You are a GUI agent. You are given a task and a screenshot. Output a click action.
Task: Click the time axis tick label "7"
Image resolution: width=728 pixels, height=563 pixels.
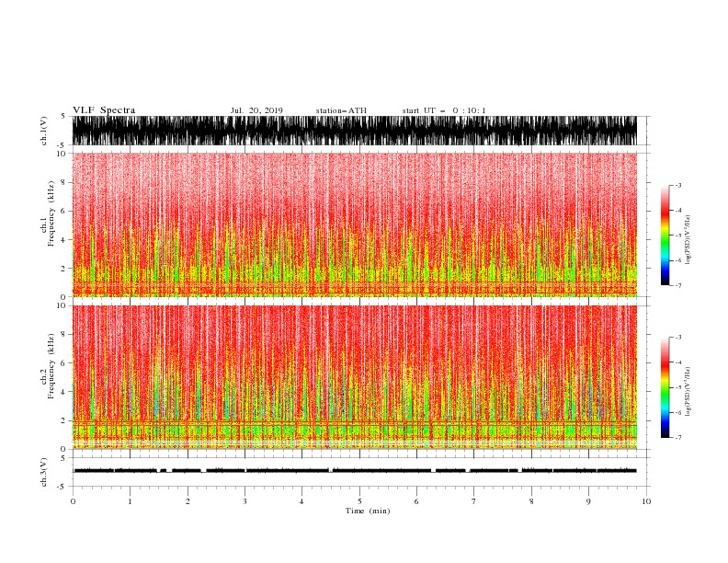(474, 501)
